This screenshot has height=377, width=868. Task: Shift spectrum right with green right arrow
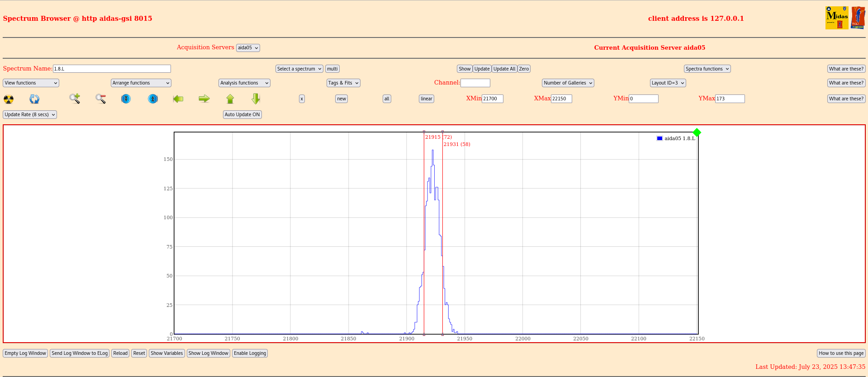point(204,99)
